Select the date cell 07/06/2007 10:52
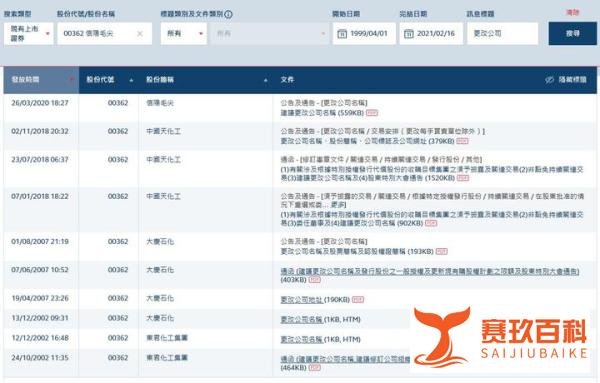The height and width of the screenshot is (383, 600). point(40,270)
